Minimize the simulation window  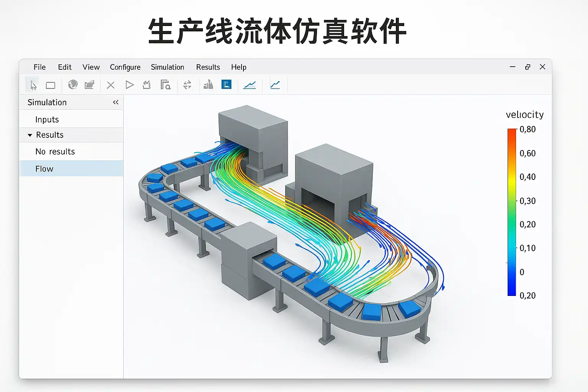513,67
